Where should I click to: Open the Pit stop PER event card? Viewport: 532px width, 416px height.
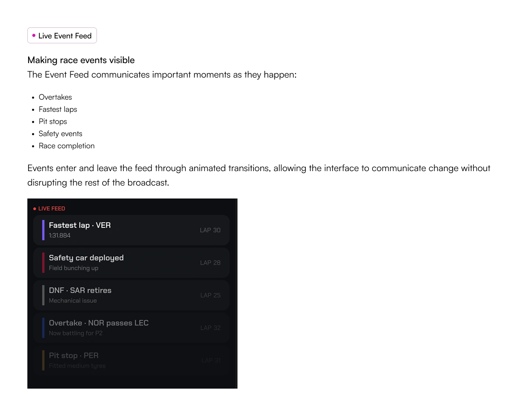point(131,360)
